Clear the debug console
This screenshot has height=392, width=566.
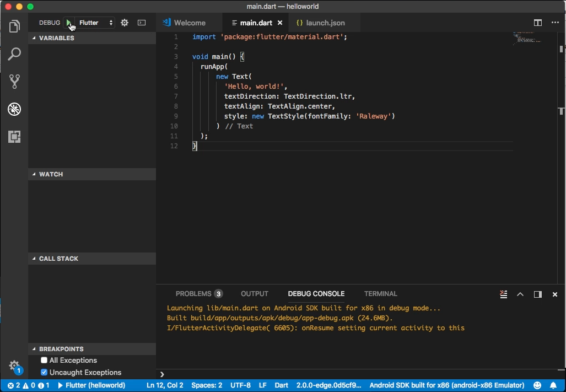pos(504,294)
